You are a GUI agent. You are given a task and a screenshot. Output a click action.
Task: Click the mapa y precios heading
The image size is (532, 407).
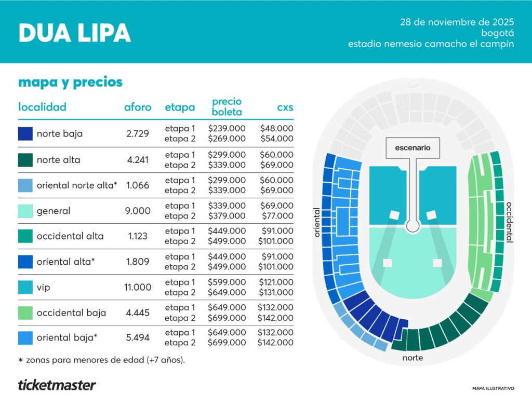click(x=71, y=82)
